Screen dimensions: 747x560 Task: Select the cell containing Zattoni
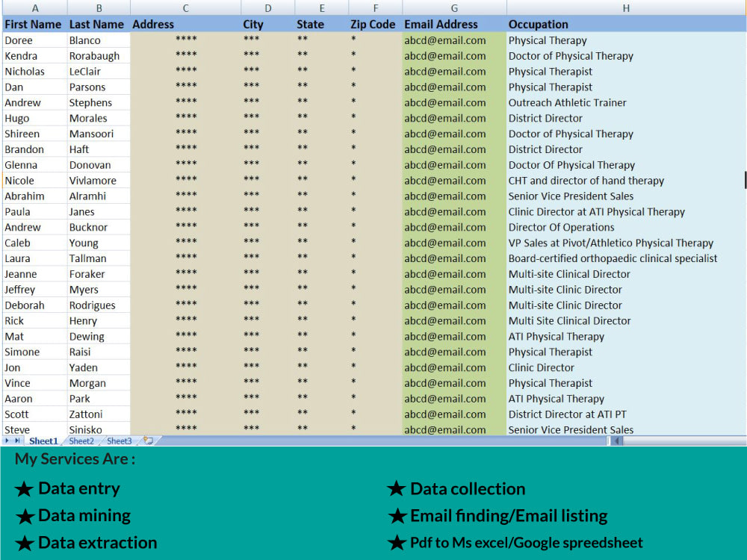pos(99,414)
